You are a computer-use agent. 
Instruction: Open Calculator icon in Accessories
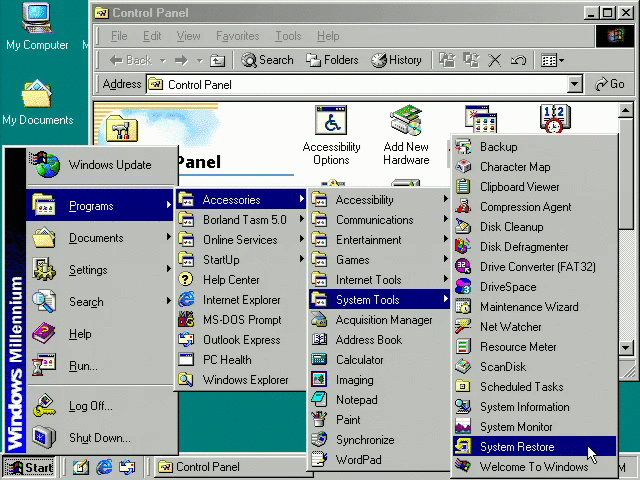click(x=319, y=360)
